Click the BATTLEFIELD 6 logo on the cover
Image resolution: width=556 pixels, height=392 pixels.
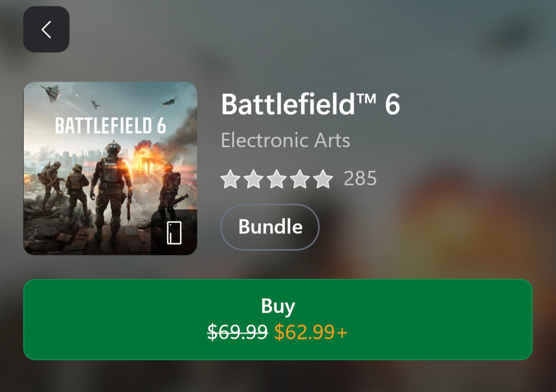[110, 126]
